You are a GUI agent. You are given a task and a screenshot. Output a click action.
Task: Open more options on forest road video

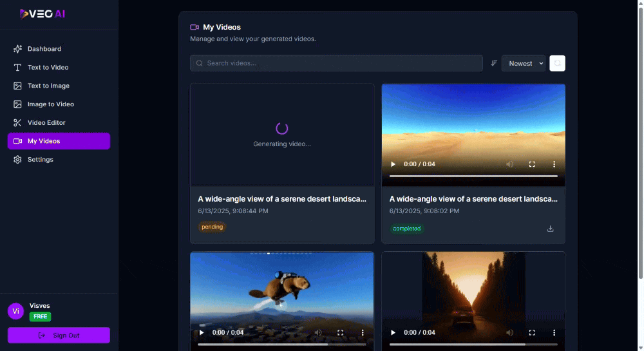[x=554, y=332]
